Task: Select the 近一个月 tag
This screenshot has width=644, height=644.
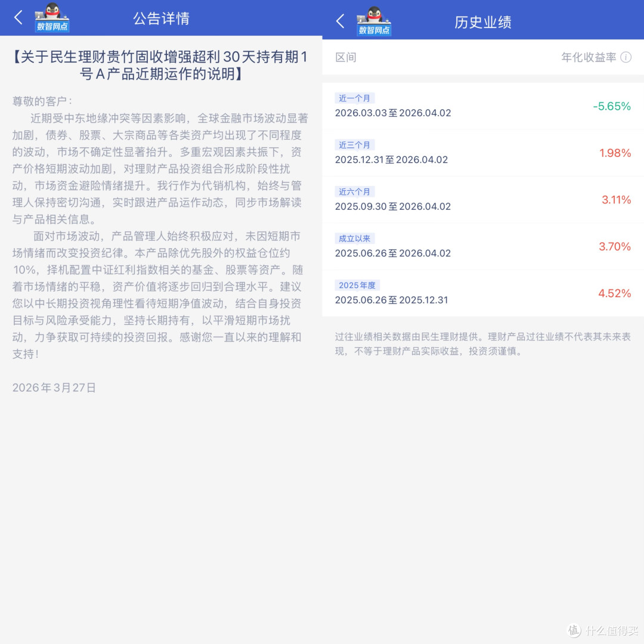Action: pos(354,98)
